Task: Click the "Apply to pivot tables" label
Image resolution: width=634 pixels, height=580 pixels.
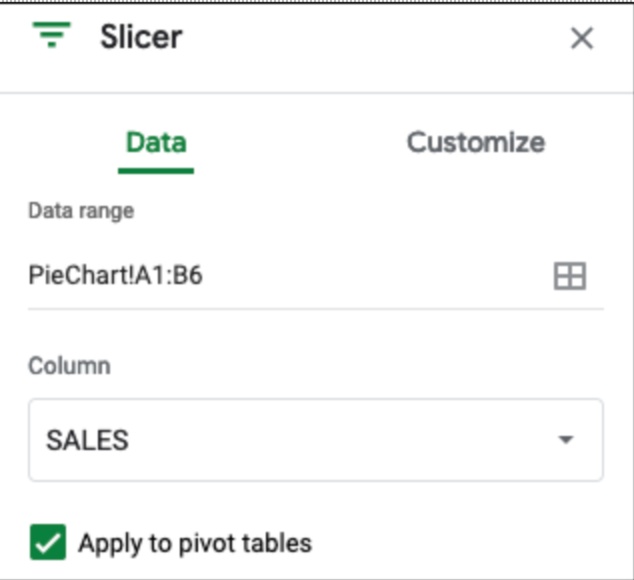Action: point(195,544)
